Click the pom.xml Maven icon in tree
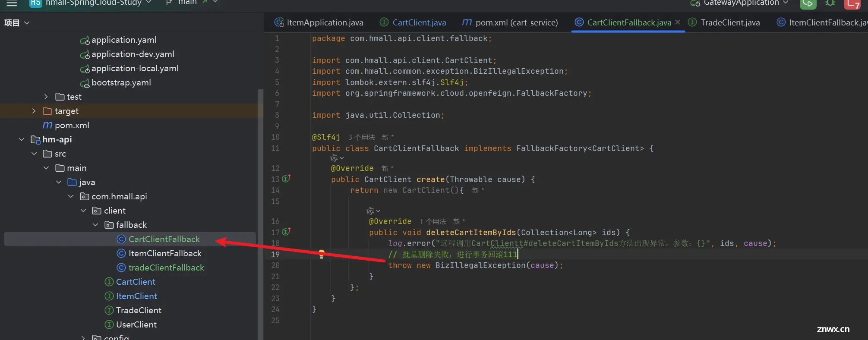Screen dimensions: 868x340 tap(47, 125)
